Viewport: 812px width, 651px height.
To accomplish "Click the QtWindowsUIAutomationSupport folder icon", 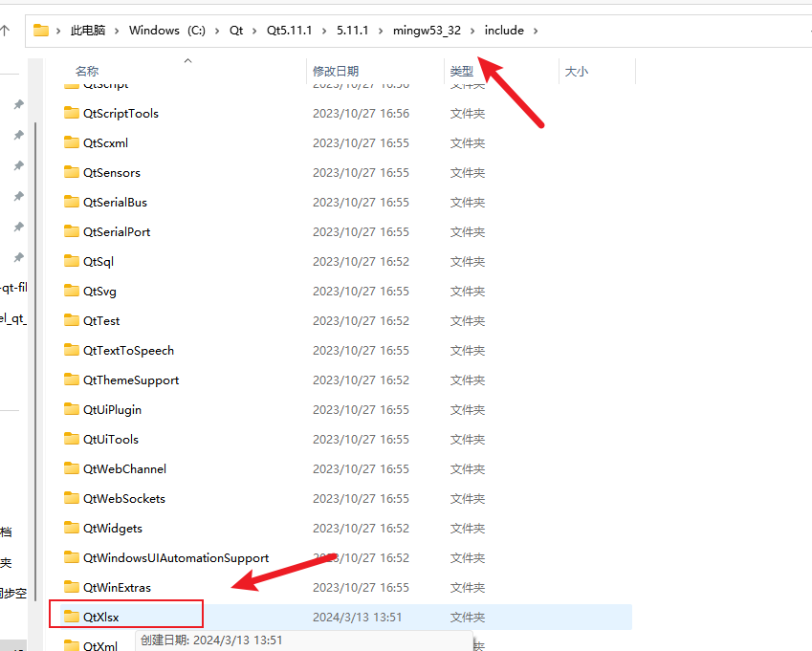I will coord(72,557).
